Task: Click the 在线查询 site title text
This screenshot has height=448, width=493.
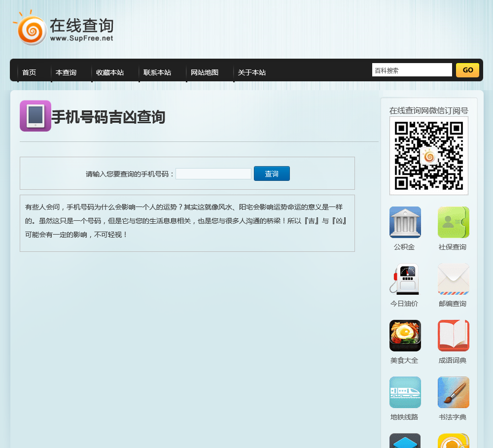Action: (x=82, y=25)
